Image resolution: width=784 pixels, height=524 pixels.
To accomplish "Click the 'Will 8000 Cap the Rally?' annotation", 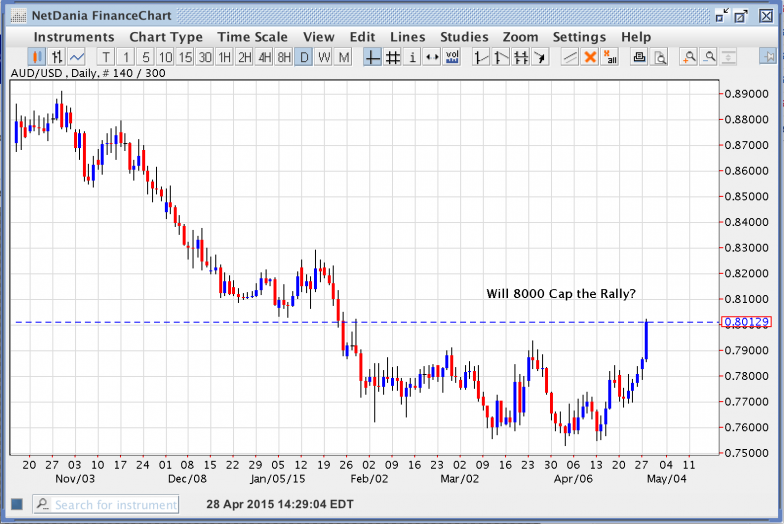I will click(561, 294).
